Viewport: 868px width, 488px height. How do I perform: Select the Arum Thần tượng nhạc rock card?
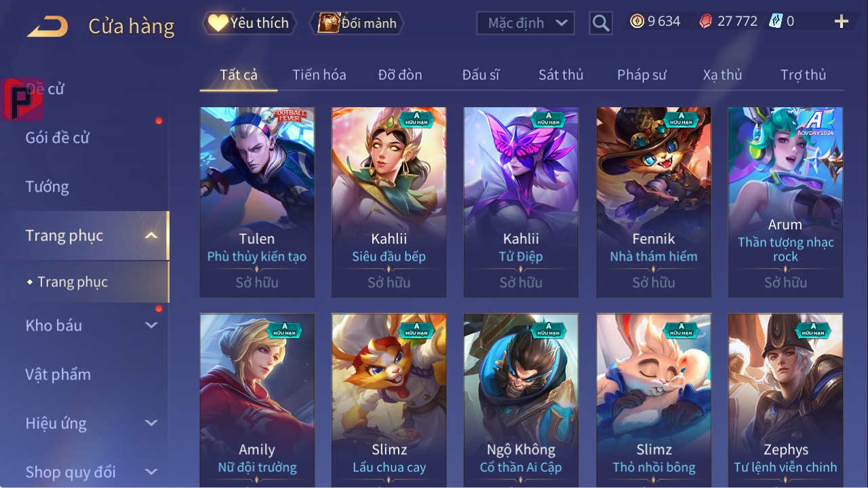(785, 202)
